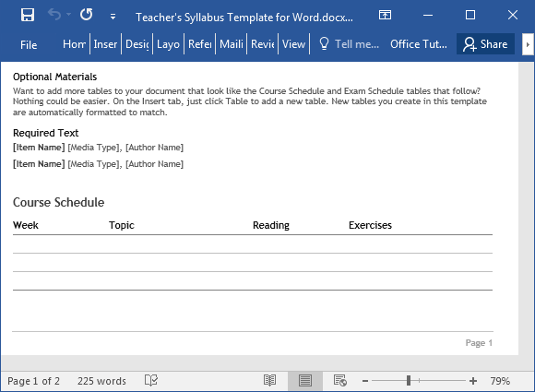This screenshot has width=535, height=392.
Task: Click second [Media Type] placeholder
Action: [94, 164]
